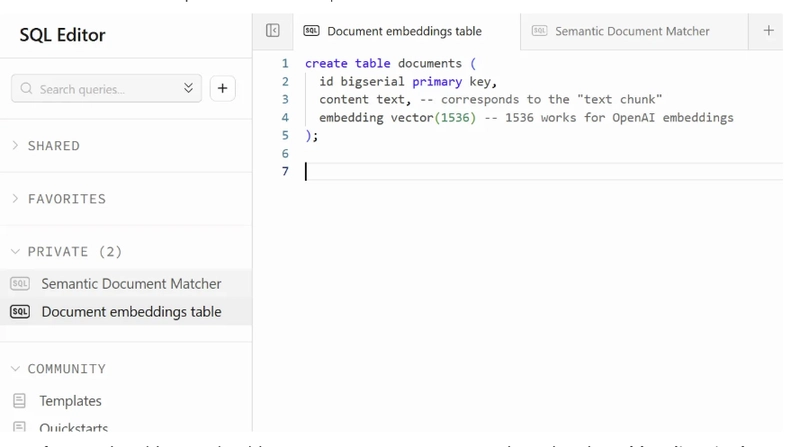
Task: Open the Templates link under COMMUNITY
Action: click(x=70, y=400)
